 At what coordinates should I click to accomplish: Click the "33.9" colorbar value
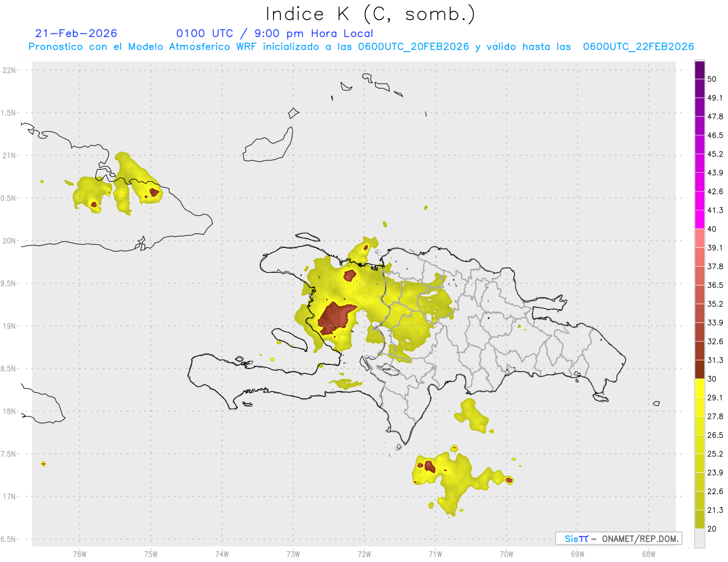click(x=715, y=323)
